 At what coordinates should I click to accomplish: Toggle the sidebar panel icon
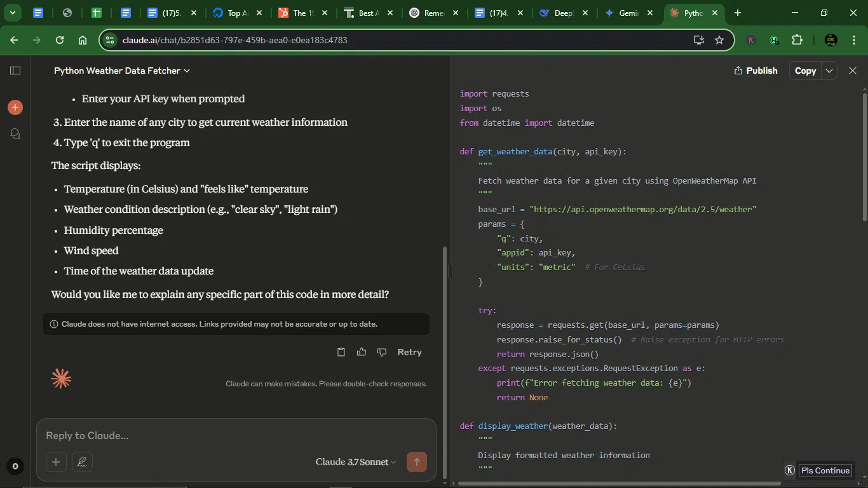[15, 71]
